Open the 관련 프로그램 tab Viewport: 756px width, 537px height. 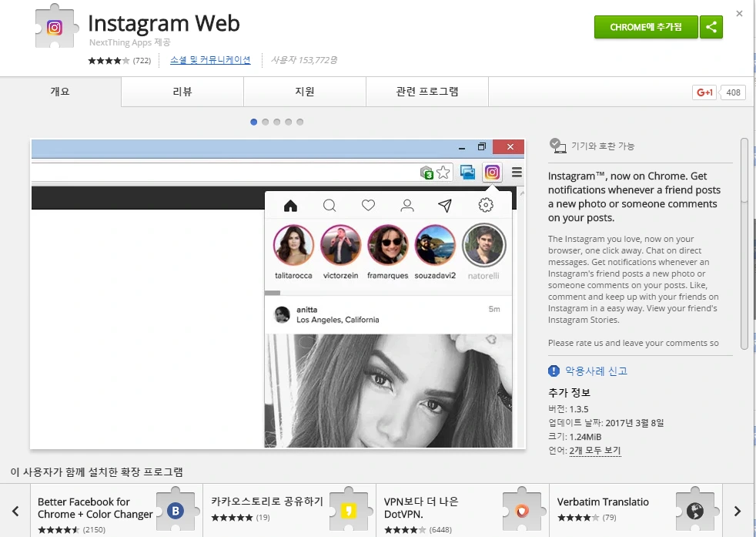point(427,92)
